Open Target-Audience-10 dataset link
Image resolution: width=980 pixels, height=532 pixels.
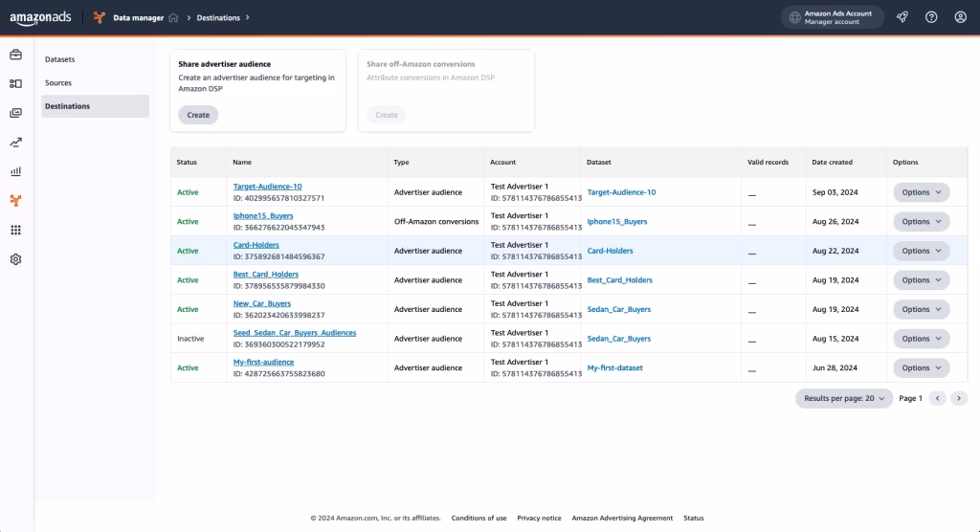(621, 192)
